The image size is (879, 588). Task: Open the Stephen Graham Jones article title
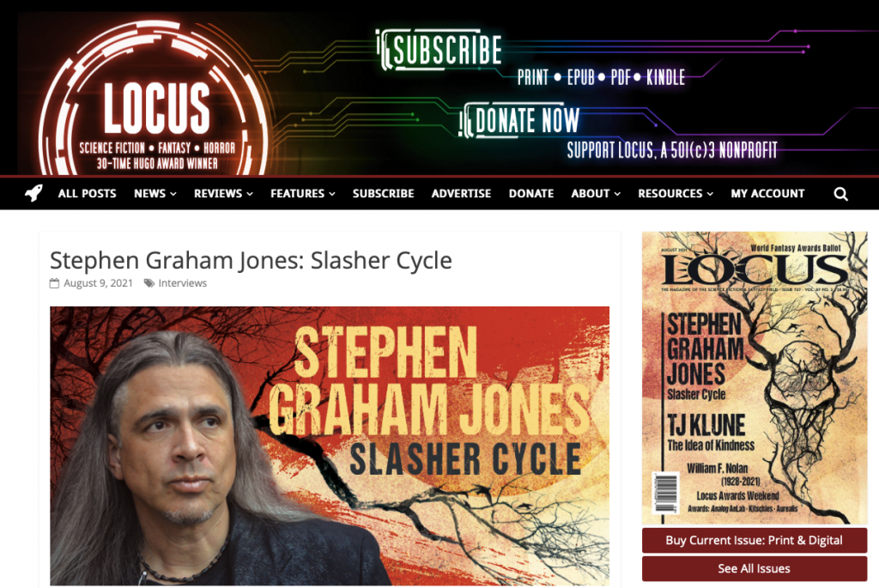tap(251, 260)
